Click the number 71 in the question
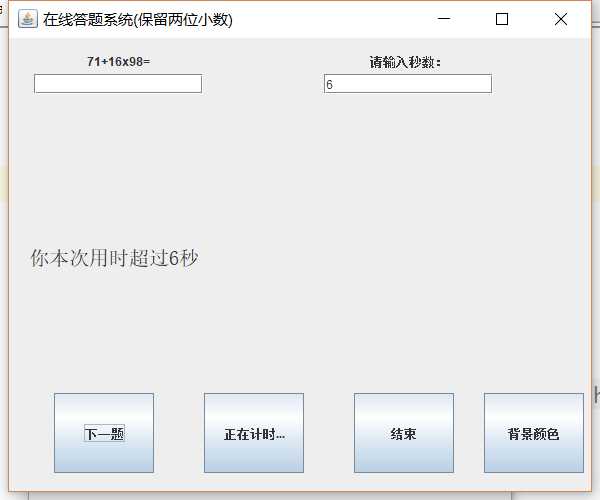 point(94,62)
